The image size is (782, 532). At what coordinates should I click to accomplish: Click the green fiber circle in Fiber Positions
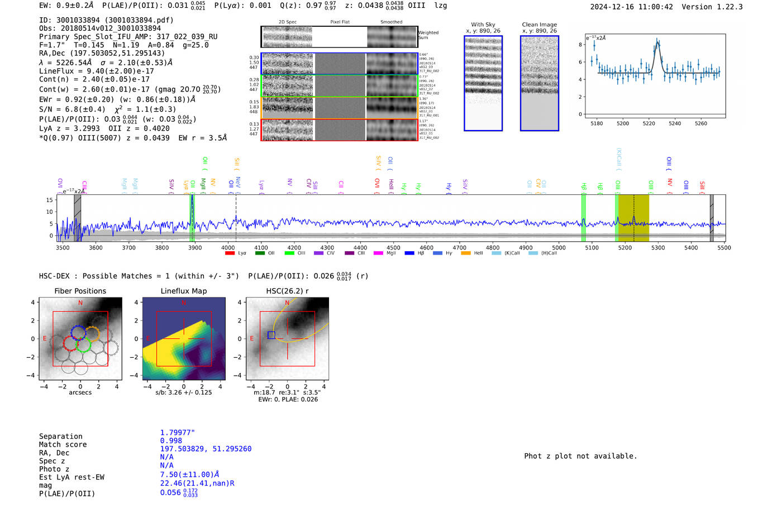pyautogui.click(x=84, y=344)
